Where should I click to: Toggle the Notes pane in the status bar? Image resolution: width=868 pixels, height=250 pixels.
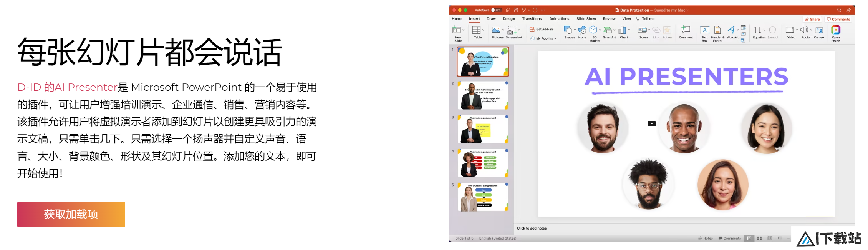(706, 238)
